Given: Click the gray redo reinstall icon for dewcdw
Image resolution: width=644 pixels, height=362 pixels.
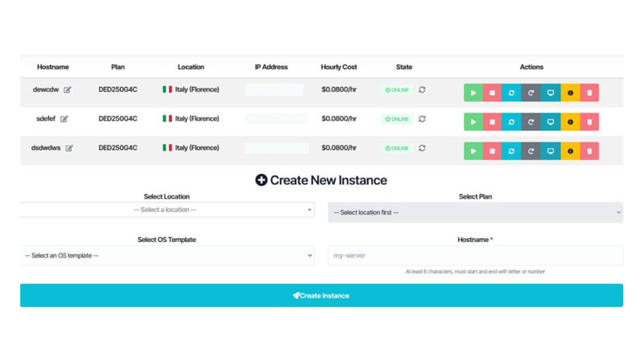Looking at the screenshot, I should click(530, 93).
